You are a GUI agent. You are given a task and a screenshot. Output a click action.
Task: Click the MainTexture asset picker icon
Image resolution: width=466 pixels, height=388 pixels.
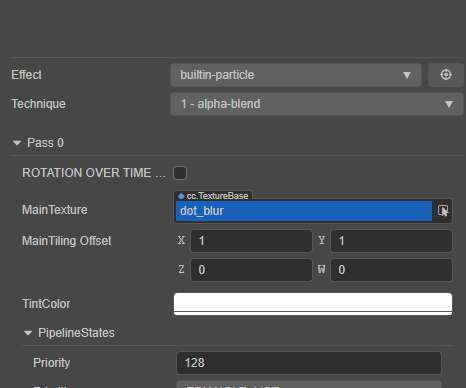click(443, 211)
